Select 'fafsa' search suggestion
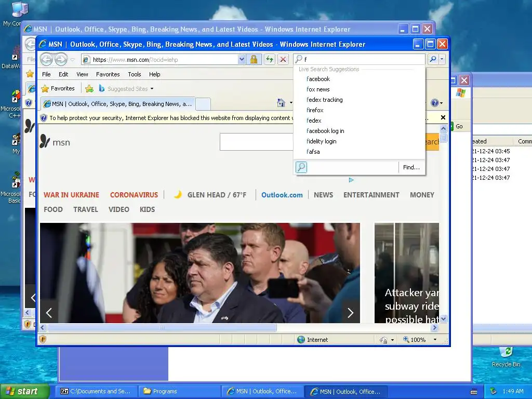532x399 pixels. coord(313,152)
